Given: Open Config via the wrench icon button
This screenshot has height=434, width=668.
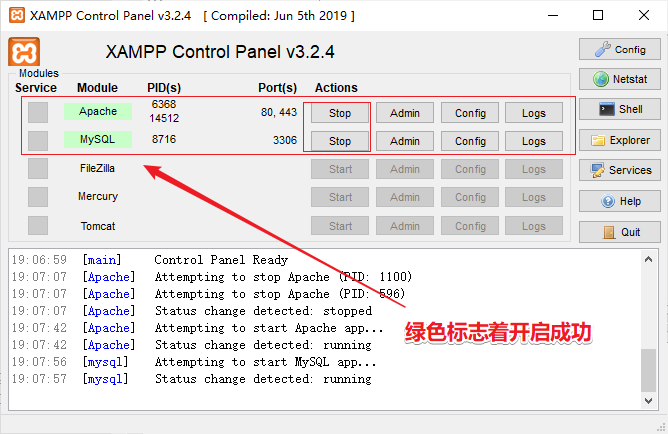Looking at the screenshot, I should 619,49.
